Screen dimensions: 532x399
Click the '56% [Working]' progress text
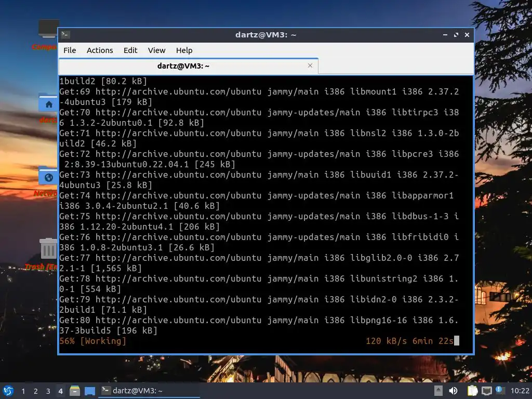92,341
